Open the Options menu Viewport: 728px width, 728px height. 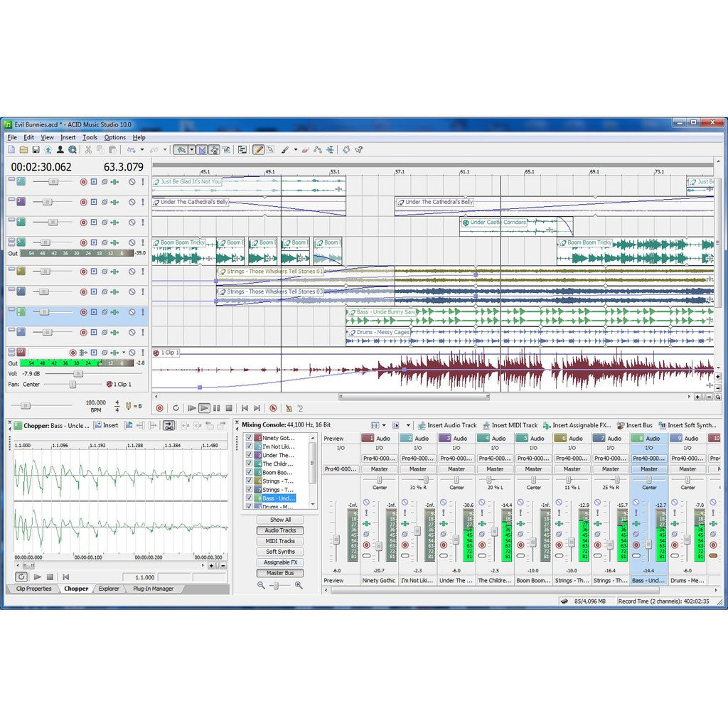coord(115,137)
